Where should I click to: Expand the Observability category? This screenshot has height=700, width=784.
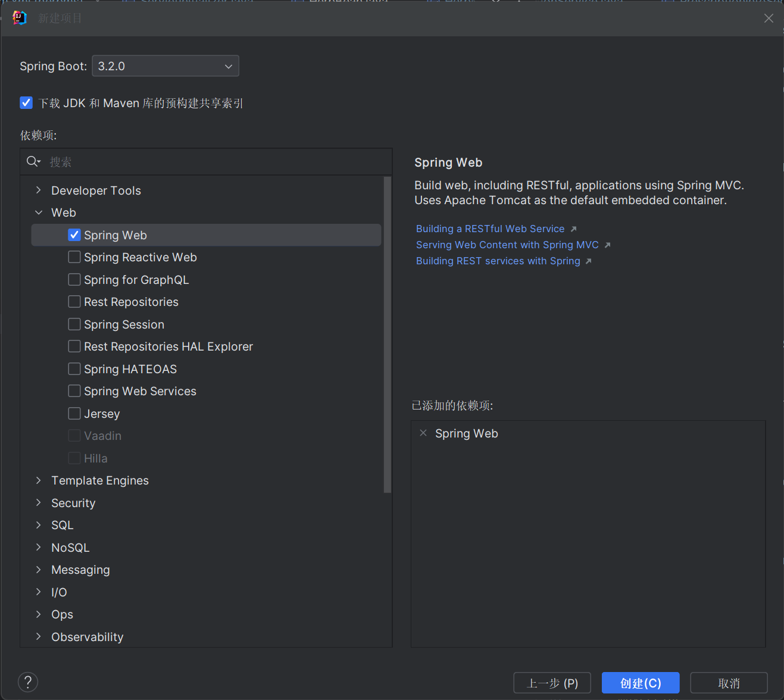point(39,637)
